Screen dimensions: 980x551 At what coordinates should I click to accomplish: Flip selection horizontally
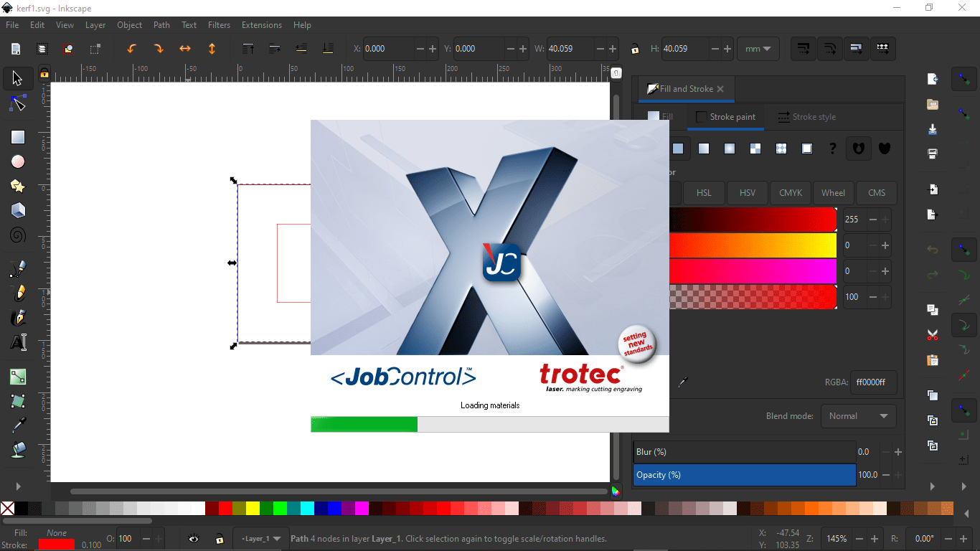tap(185, 49)
